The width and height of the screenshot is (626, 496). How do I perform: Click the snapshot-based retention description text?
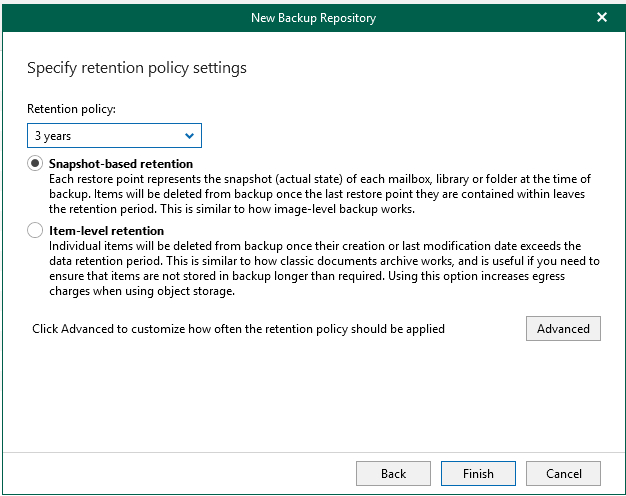319,194
